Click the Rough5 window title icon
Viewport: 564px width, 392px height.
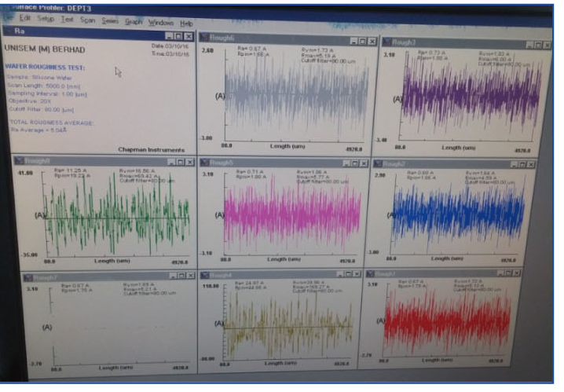coord(205,163)
